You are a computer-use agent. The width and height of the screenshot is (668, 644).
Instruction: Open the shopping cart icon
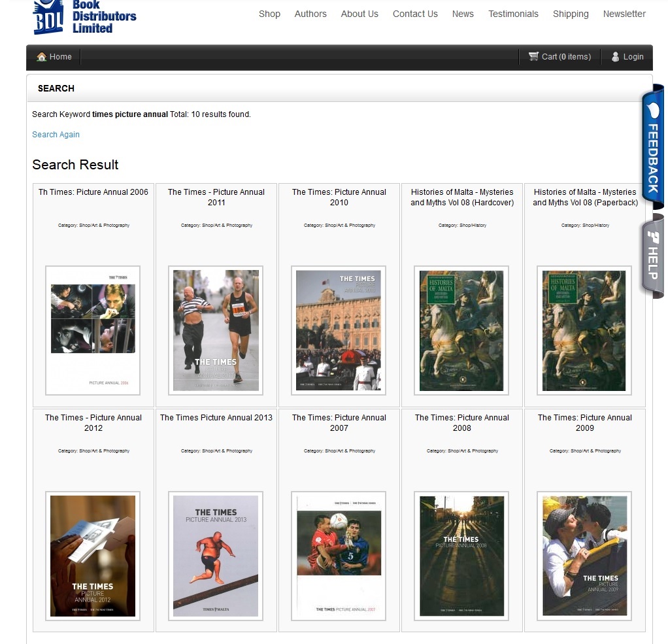point(533,57)
